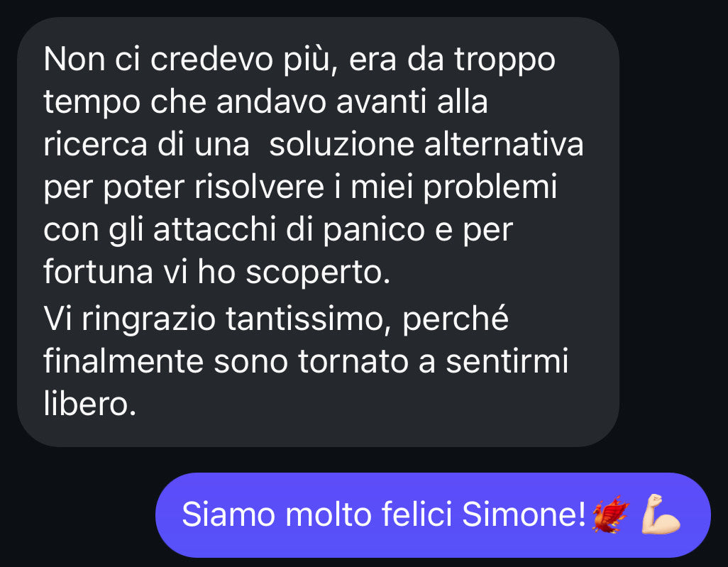Click the words 'per poter risolvere'
Image resolution: width=728 pixels, height=567 pixels.
pyautogui.click(x=183, y=187)
